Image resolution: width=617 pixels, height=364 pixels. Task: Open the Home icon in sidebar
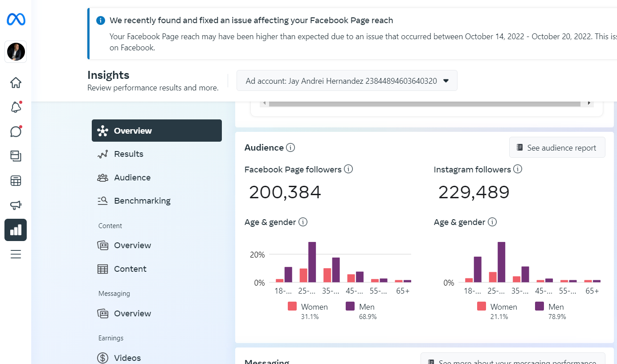point(16,82)
